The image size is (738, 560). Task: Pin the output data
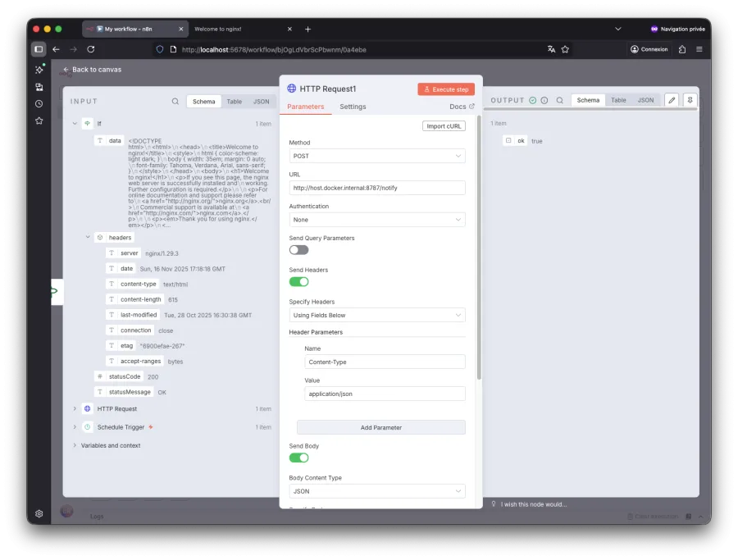pyautogui.click(x=690, y=100)
